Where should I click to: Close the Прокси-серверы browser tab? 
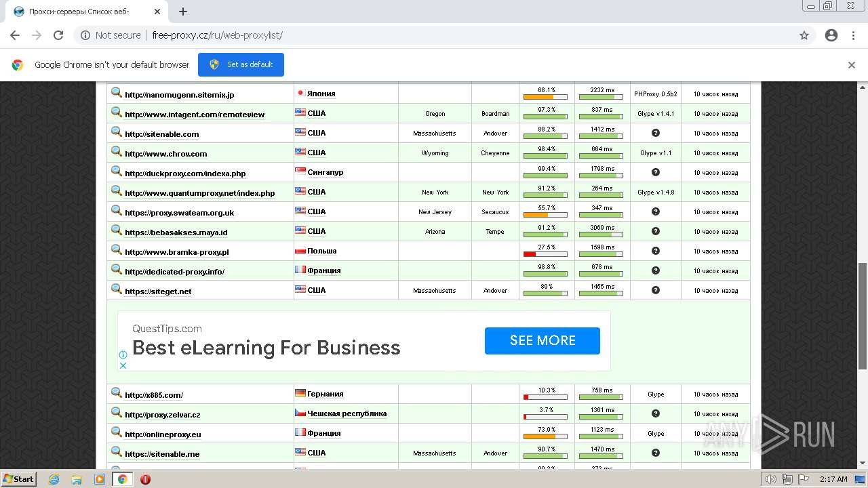pos(157,12)
